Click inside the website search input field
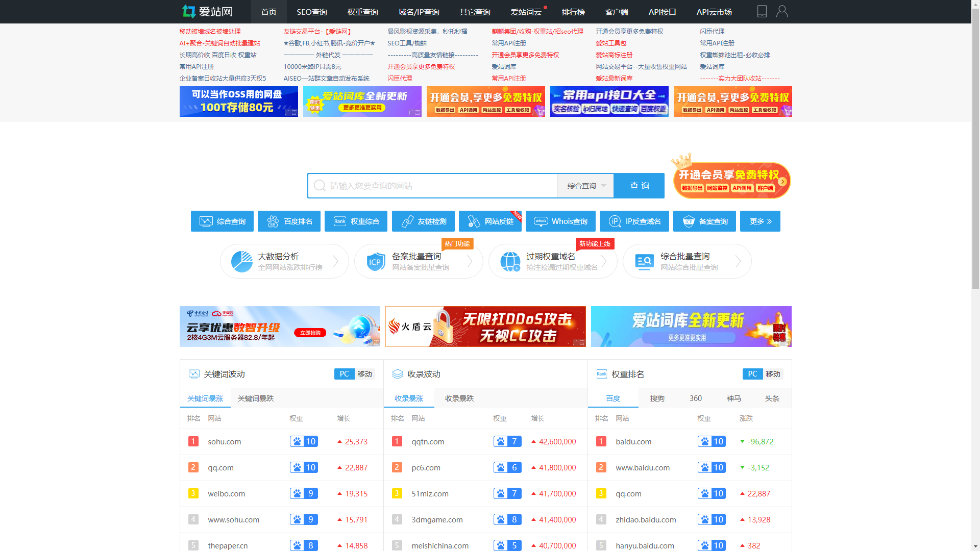Image resolution: width=980 pixels, height=551 pixels. pos(439,186)
